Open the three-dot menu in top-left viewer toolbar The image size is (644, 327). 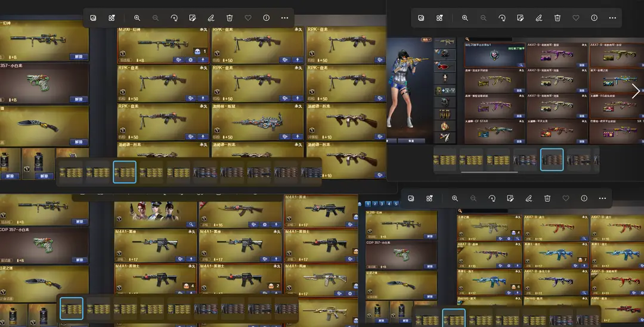pos(284,18)
